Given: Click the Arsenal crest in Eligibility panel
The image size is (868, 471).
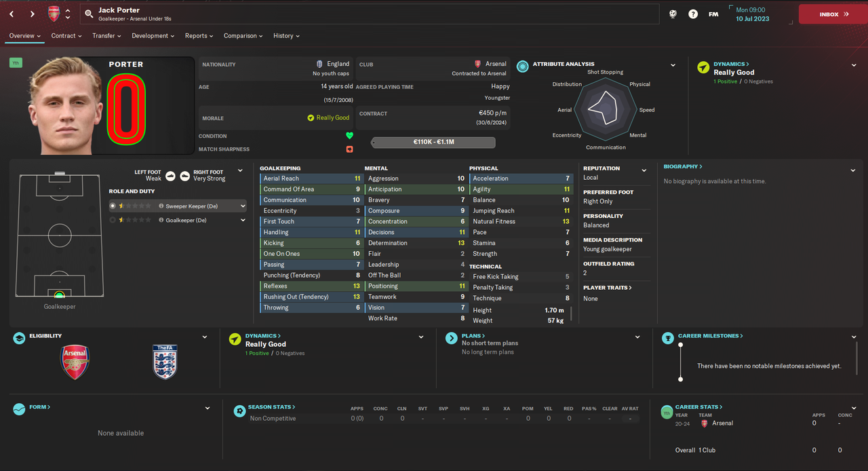Looking at the screenshot, I should [75, 362].
